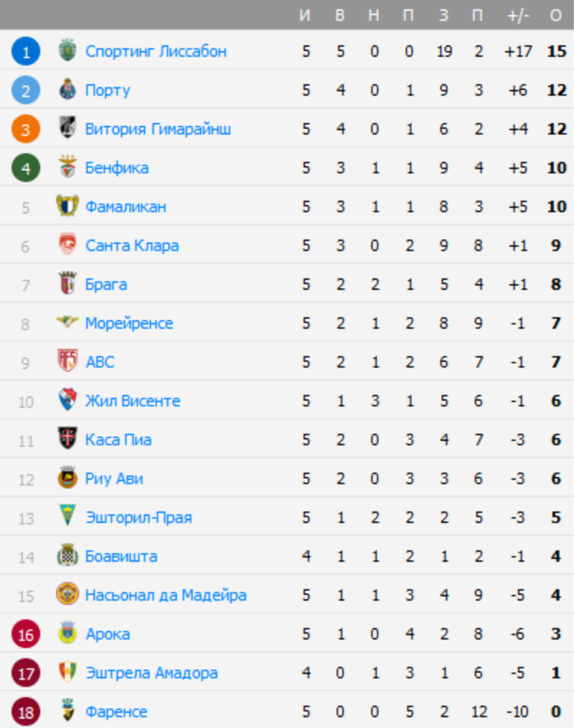This screenshot has width=574, height=728.
Task: Click the Famalicão club crest icon
Action: click(x=68, y=206)
